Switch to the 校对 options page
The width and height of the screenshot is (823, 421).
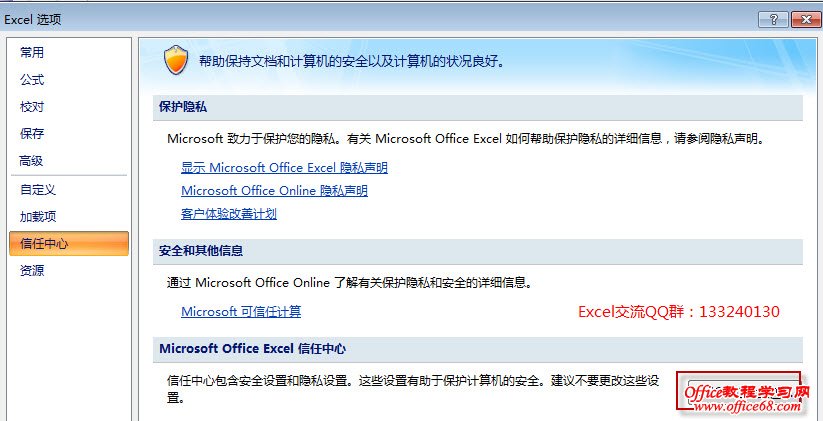click(x=32, y=107)
